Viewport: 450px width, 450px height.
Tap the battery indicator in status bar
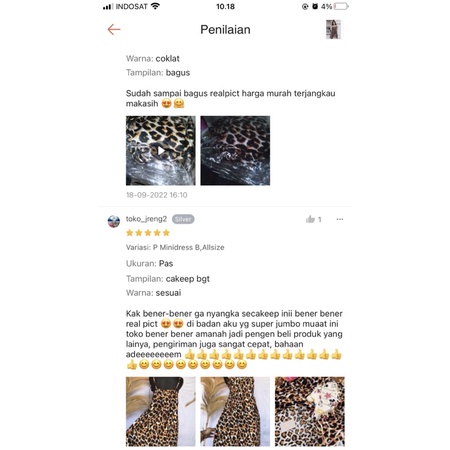pos(341,6)
